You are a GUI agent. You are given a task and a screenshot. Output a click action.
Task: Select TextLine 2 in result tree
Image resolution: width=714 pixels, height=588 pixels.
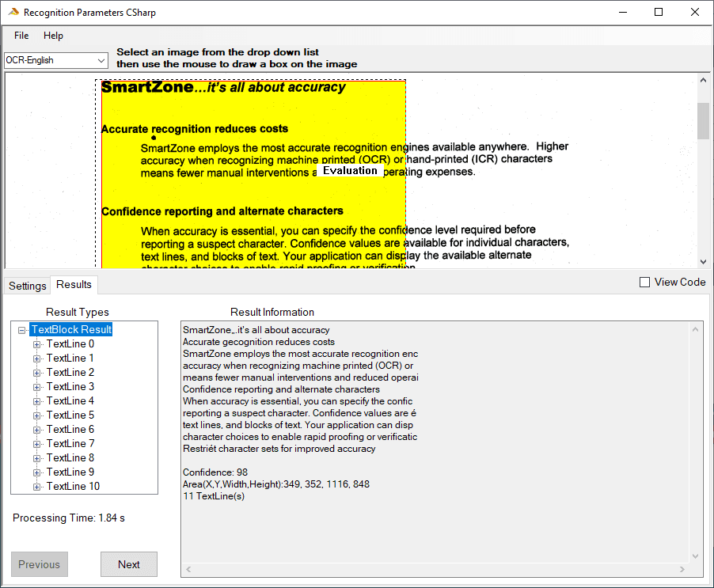click(x=70, y=372)
